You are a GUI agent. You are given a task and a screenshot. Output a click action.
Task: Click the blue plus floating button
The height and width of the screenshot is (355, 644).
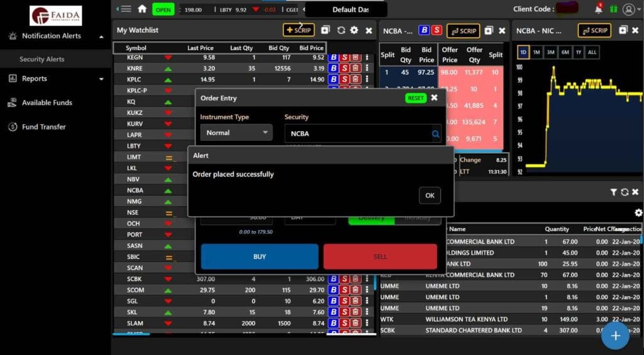615,336
